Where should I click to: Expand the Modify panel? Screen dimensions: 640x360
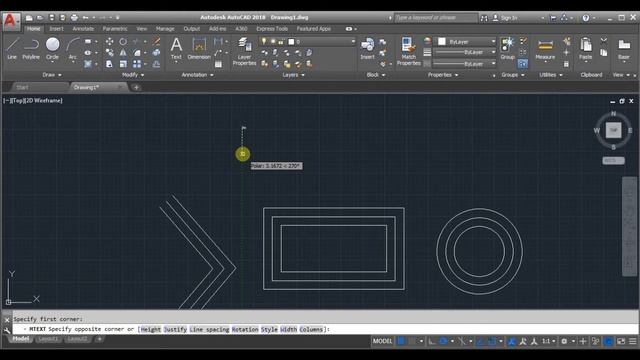pos(133,75)
